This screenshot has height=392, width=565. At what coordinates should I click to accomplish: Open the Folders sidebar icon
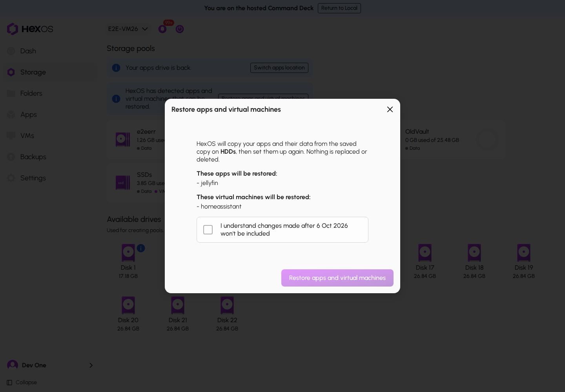pyautogui.click(x=11, y=93)
